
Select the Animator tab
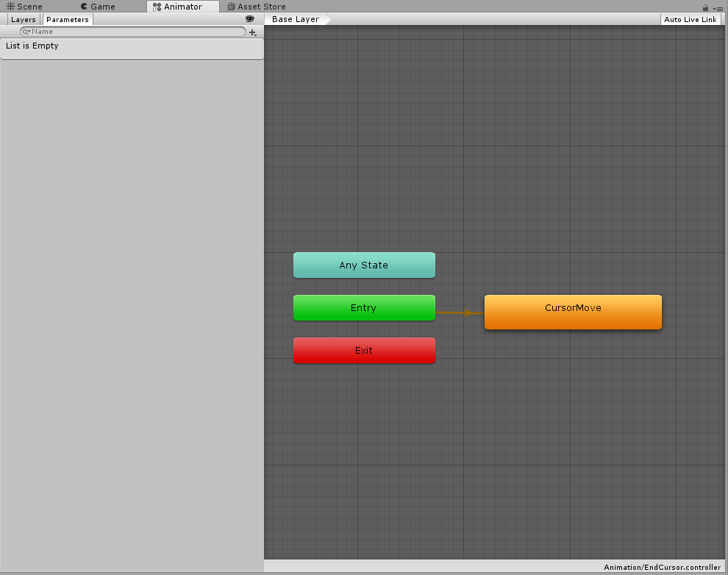[183, 7]
